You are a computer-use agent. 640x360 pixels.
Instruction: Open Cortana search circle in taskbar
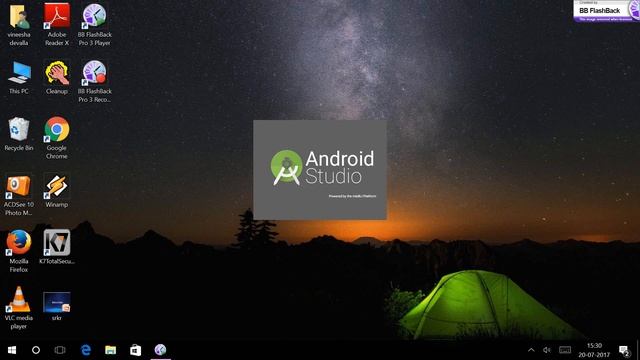[36, 350]
